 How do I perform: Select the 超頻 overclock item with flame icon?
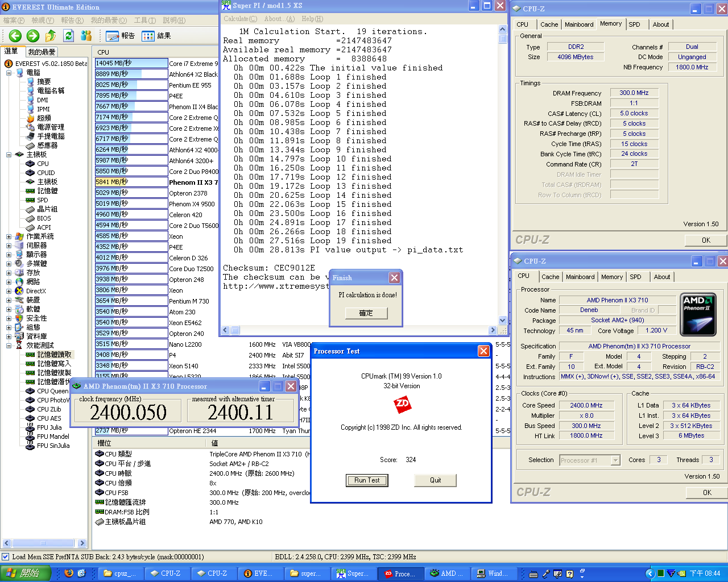(x=43, y=118)
